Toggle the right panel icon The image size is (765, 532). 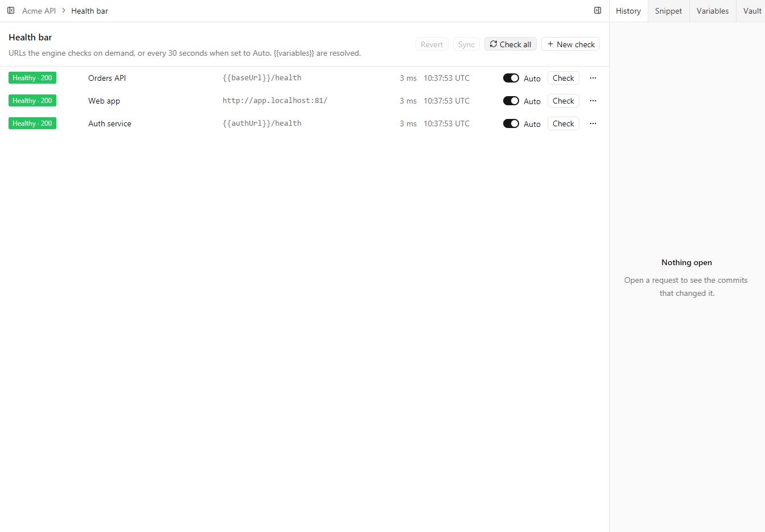click(x=598, y=10)
